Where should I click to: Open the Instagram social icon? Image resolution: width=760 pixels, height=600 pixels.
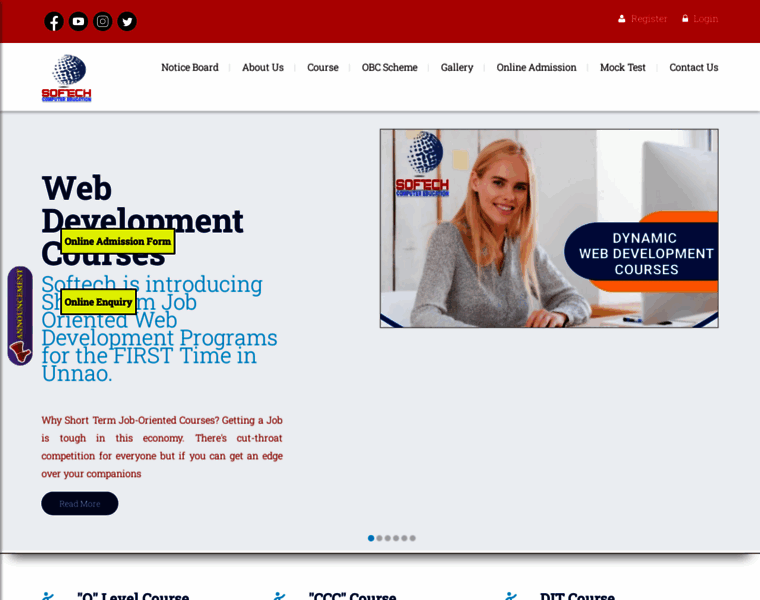coord(102,21)
